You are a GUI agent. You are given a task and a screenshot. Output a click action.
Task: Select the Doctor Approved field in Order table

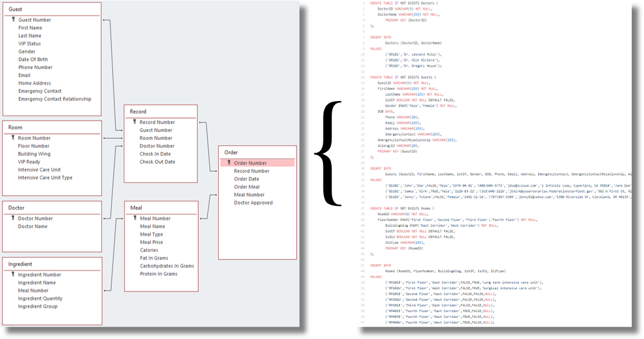pos(253,203)
